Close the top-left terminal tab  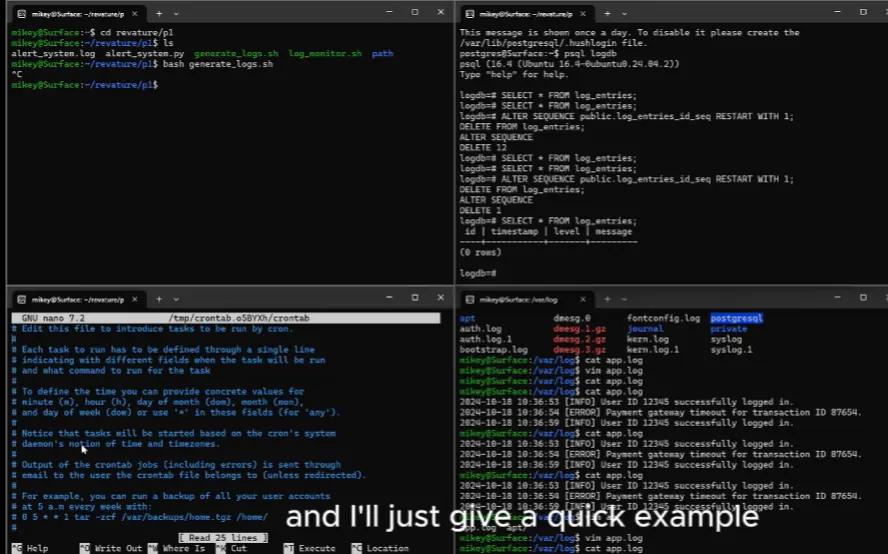coord(135,14)
